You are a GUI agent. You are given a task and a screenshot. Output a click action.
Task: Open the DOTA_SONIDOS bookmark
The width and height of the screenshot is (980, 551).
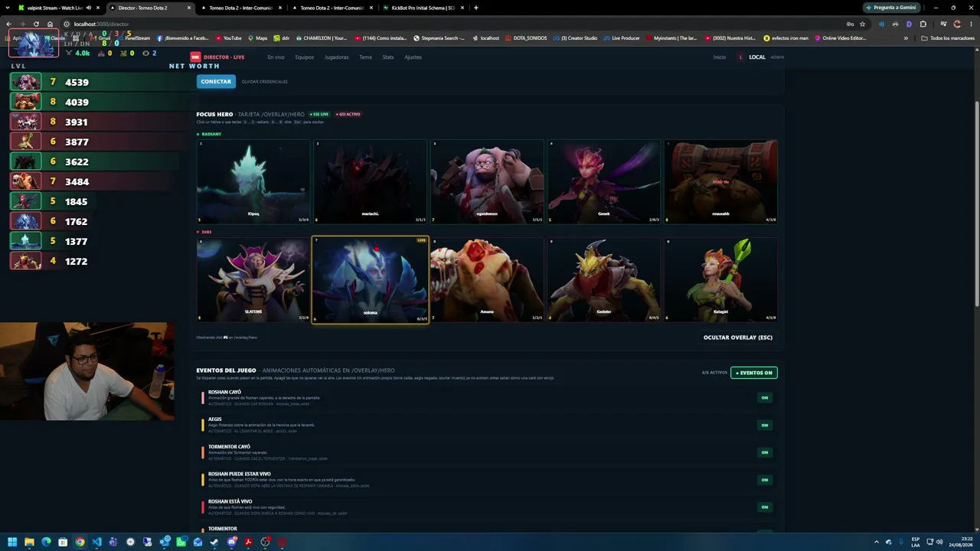point(525,37)
